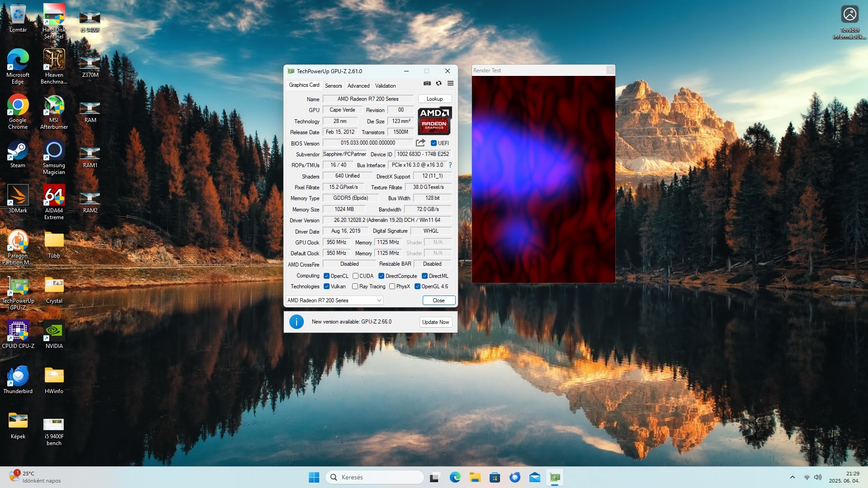Open the Mail app from taskbar
The width and height of the screenshot is (868, 488).
coord(534,477)
